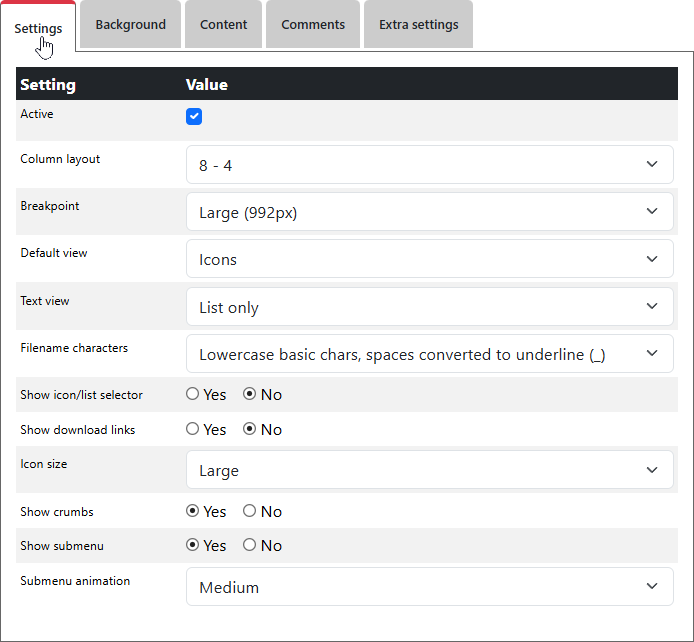The image size is (694, 642).
Task: Go to the Comments tab
Action: (312, 25)
